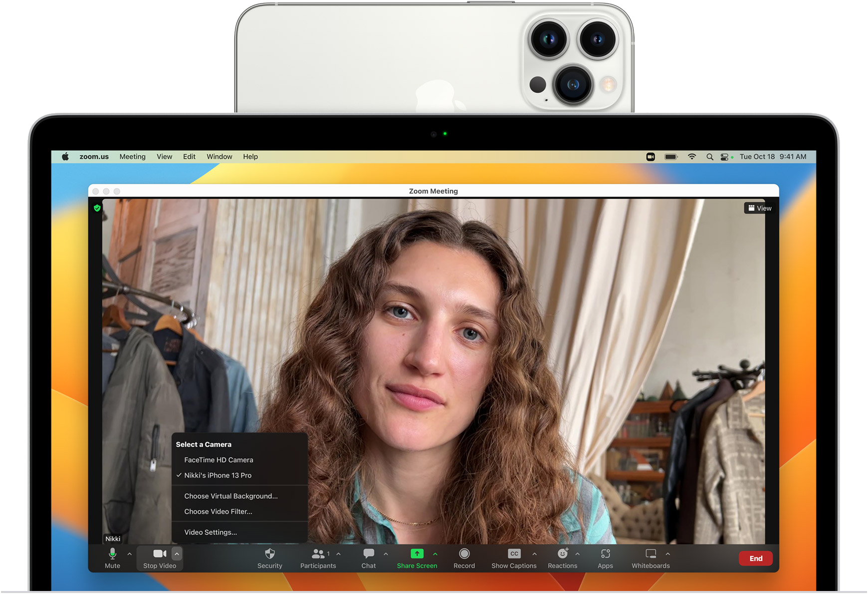Viewport: 868px width, 594px height.
Task: Click the green Share Screen icon
Action: 417,554
